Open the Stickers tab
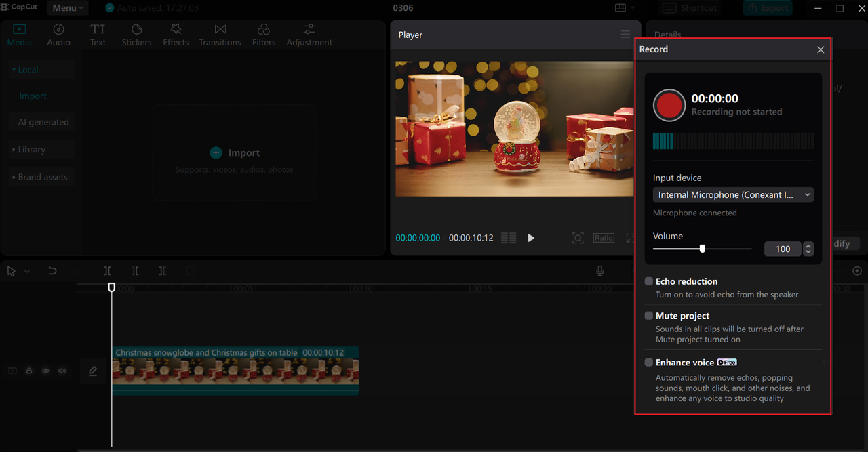Viewport: 868px width, 452px height. (x=136, y=35)
